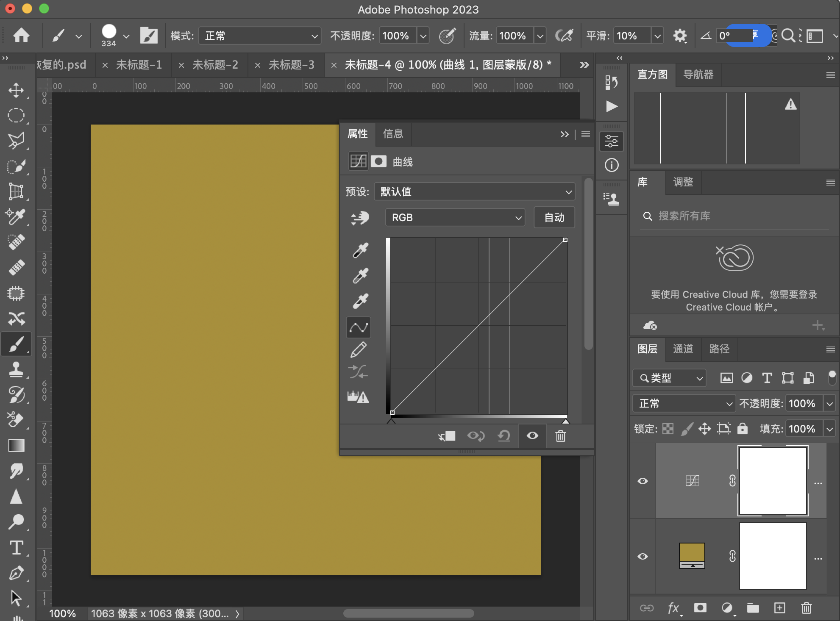This screenshot has height=621, width=840.
Task: Expand brush opacity 不透明度 dropdown
Action: (423, 36)
